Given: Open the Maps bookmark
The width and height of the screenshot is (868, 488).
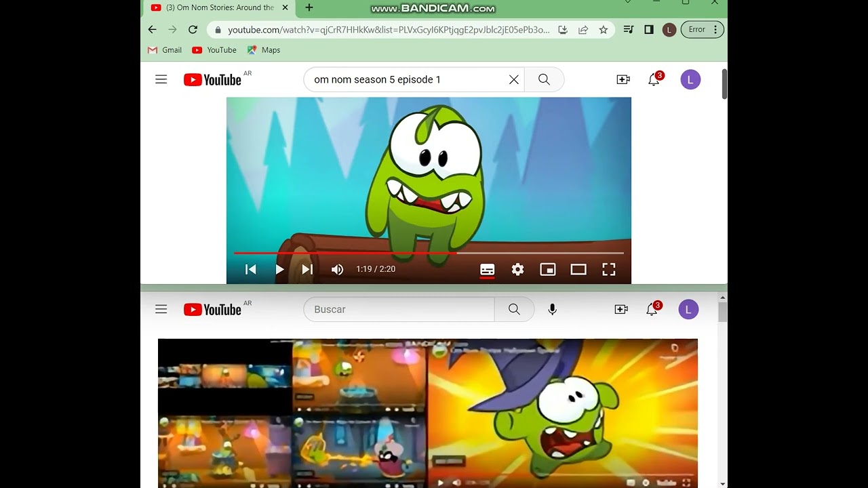Looking at the screenshot, I should [x=264, y=50].
